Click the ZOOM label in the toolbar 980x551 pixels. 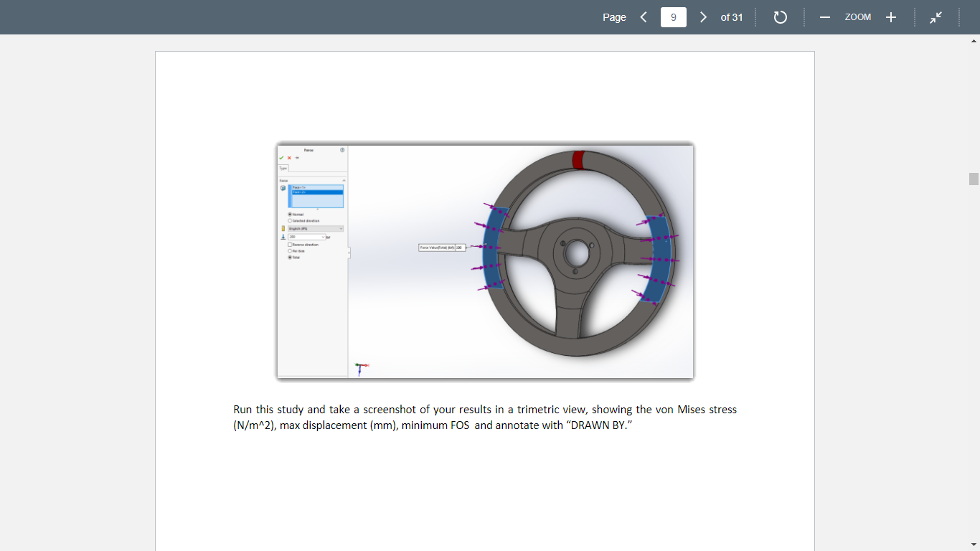pyautogui.click(x=858, y=17)
